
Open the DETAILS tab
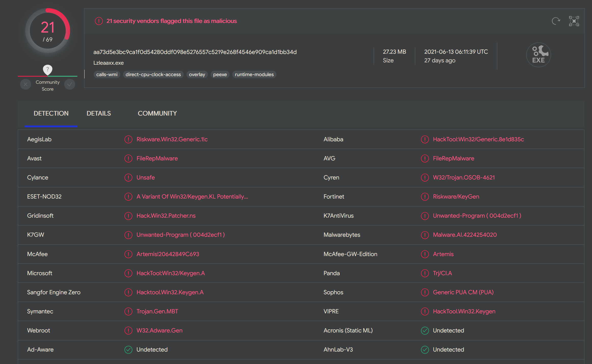click(x=99, y=113)
